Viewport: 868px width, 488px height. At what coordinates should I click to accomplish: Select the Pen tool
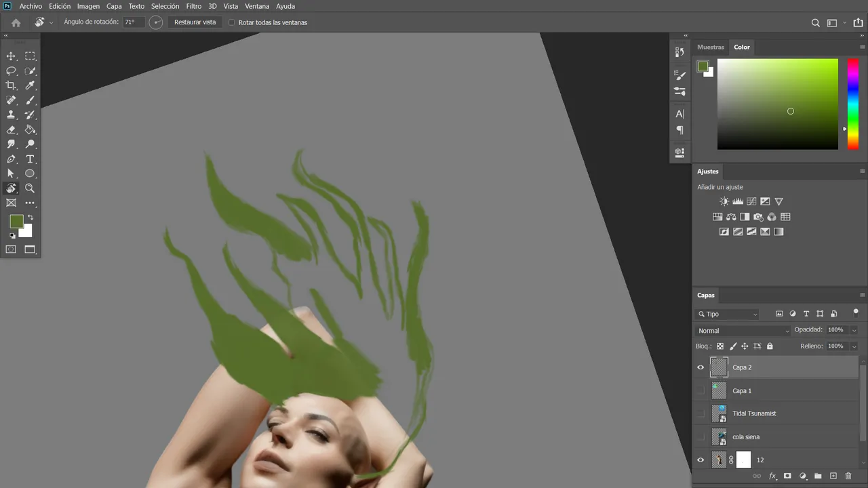(11, 159)
